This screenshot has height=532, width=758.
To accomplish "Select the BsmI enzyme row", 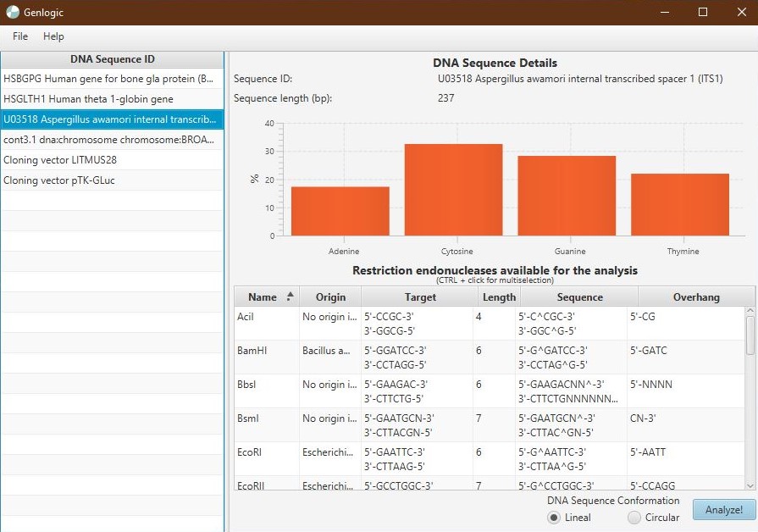I will pos(490,425).
